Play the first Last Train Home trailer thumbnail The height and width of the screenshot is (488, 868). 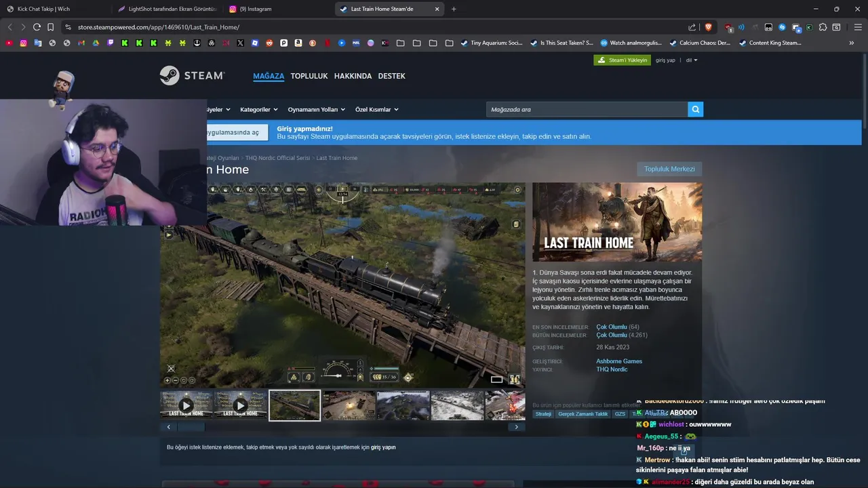pyautogui.click(x=186, y=405)
